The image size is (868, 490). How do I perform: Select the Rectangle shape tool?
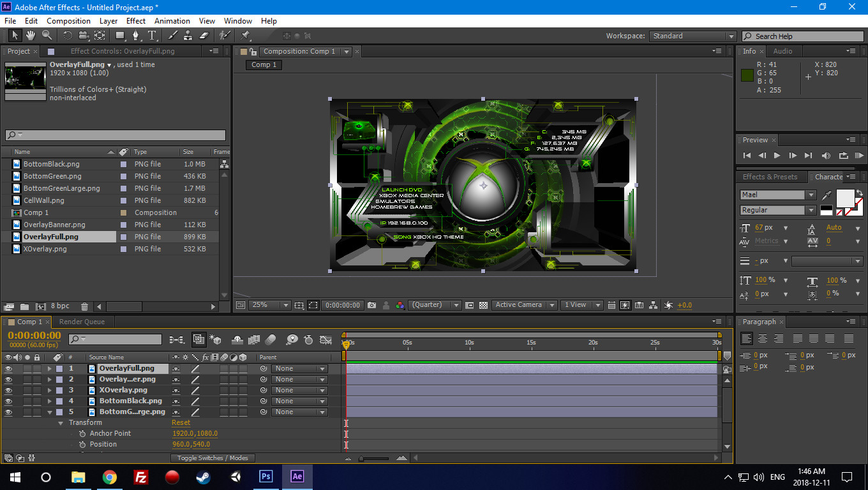pyautogui.click(x=120, y=36)
